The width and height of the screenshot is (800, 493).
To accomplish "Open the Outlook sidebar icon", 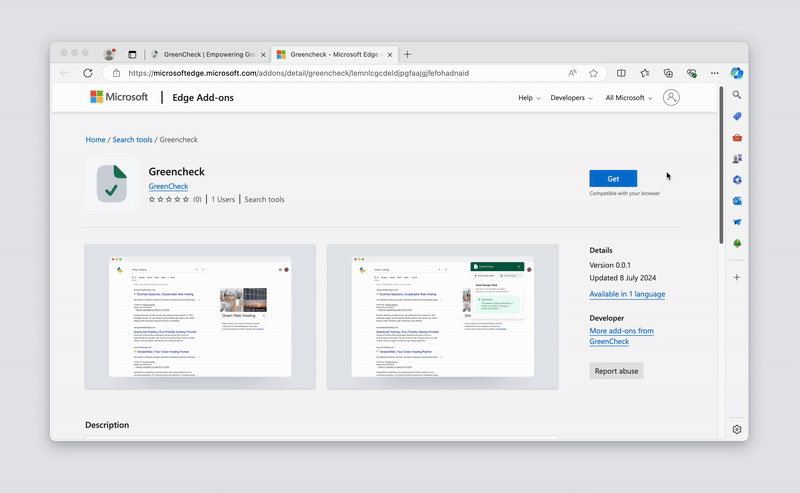I will pyautogui.click(x=737, y=201).
